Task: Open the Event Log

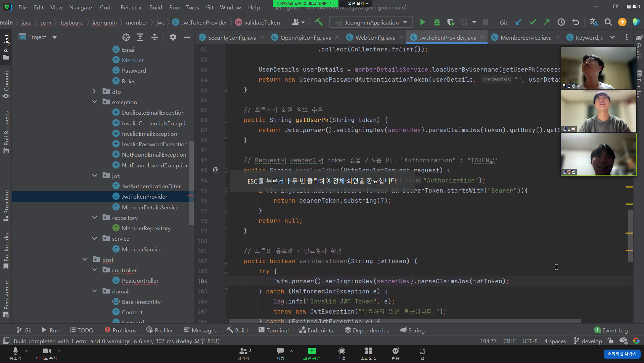Action: coord(611,330)
